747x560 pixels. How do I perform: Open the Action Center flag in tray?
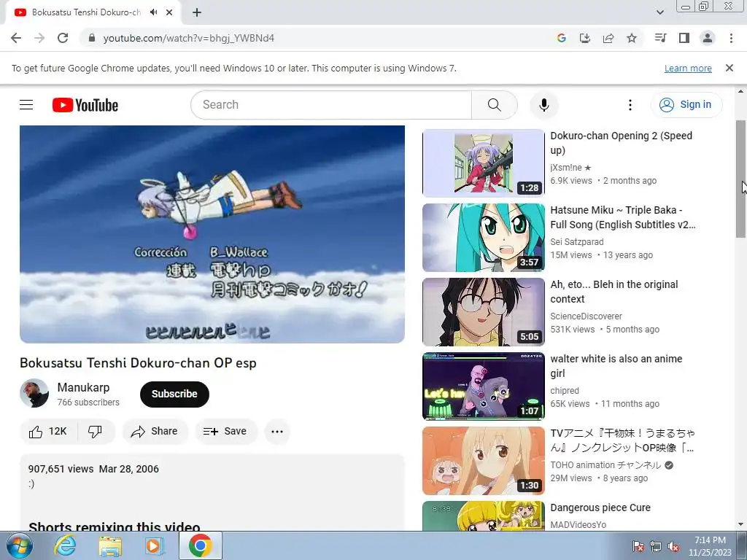(x=638, y=547)
